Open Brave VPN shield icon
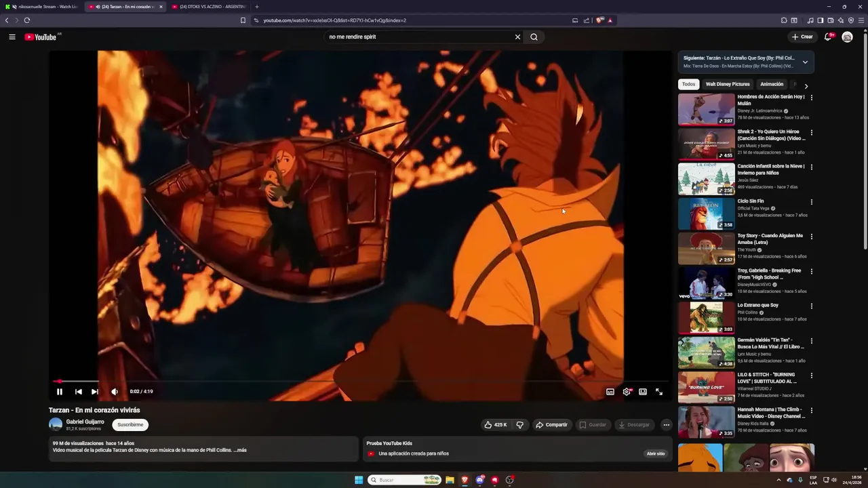 851,20
